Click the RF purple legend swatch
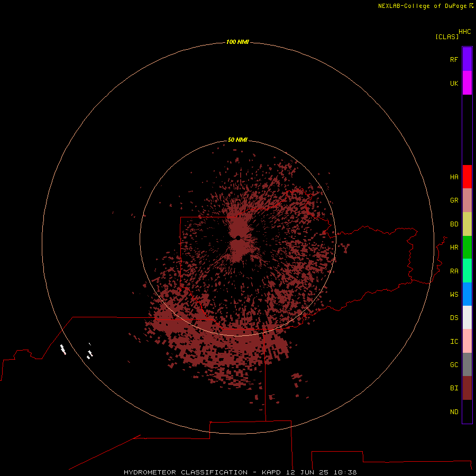The width and height of the screenshot is (476, 476). pyautogui.click(x=467, y=59)
